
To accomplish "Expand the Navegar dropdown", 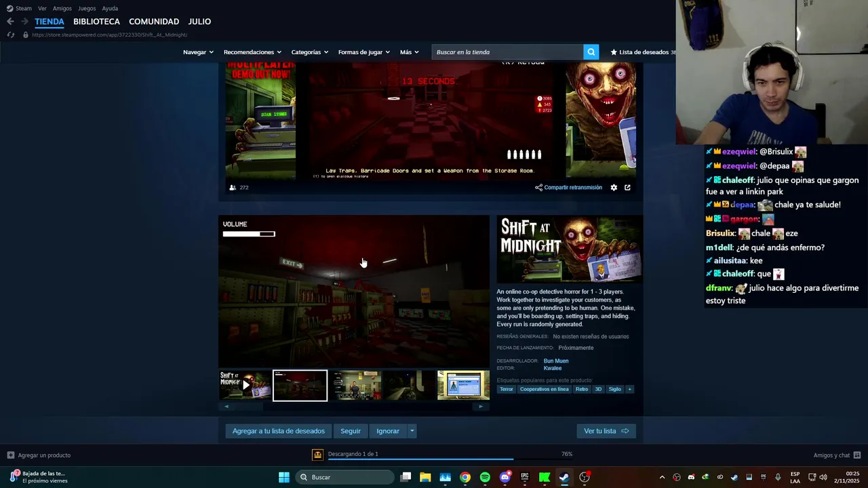I will tap(198, 52).
